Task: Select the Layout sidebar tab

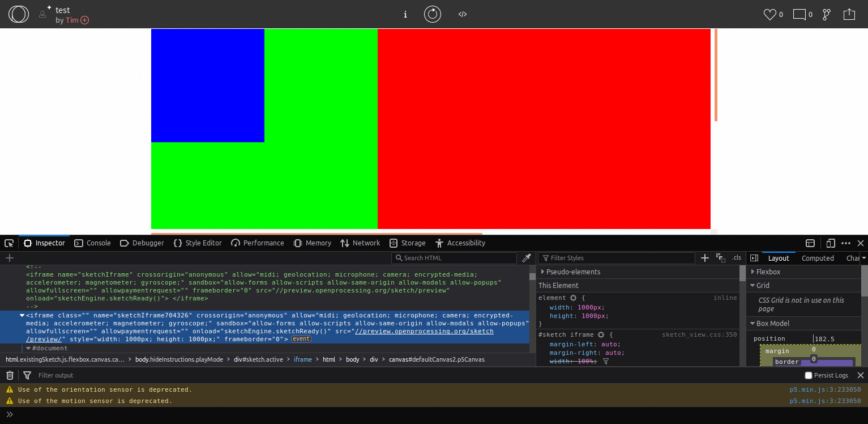Action: tap(779, 258)
